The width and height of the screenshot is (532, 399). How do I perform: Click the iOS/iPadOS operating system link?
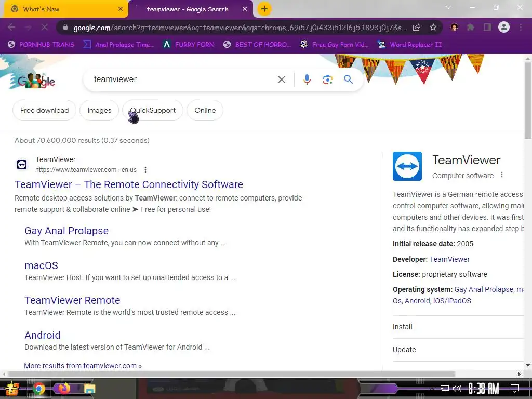point(452,301)
